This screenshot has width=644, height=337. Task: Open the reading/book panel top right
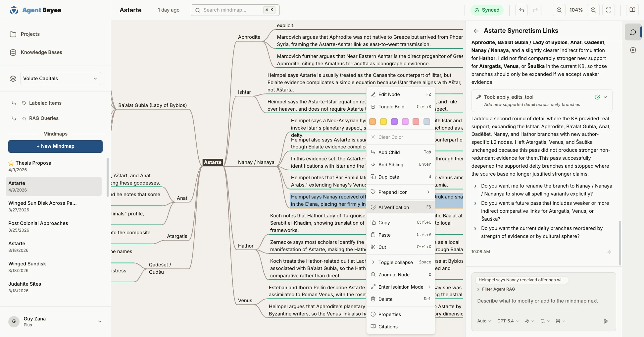point(632,10)
